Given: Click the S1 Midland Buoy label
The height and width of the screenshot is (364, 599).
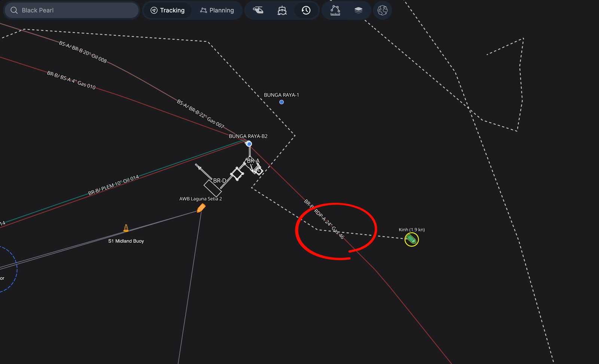Looking at the screenshot, I should click(x=126, y=241).
